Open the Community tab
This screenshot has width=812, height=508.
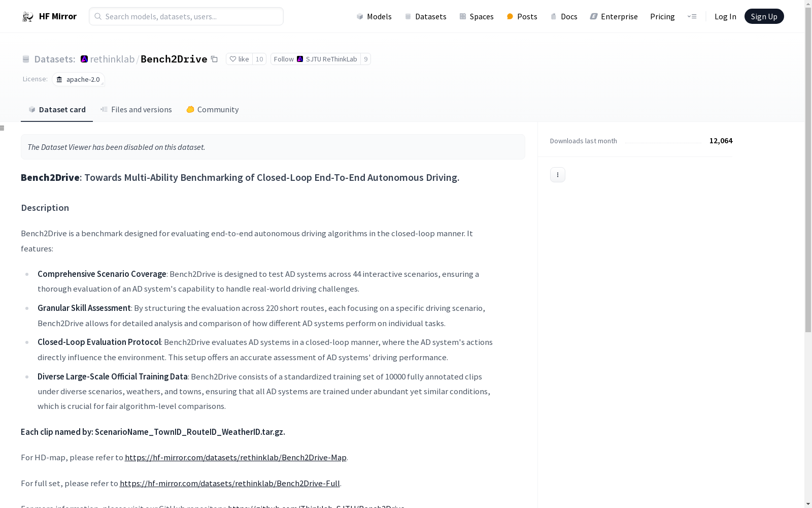click(x=212, y=110)
